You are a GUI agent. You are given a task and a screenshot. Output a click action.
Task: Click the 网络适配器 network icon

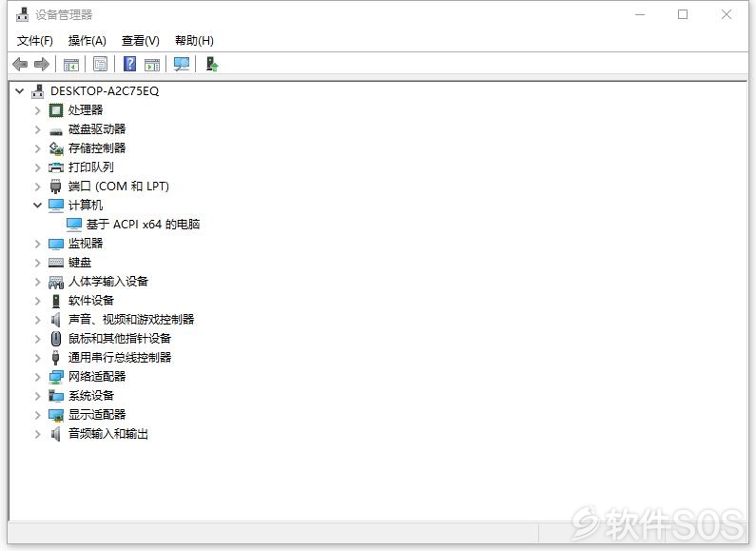[x=56, y=377]
